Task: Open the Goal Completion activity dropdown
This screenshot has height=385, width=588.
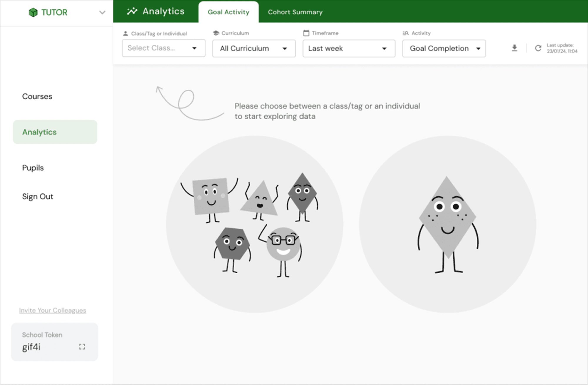Action: [444, 48]
